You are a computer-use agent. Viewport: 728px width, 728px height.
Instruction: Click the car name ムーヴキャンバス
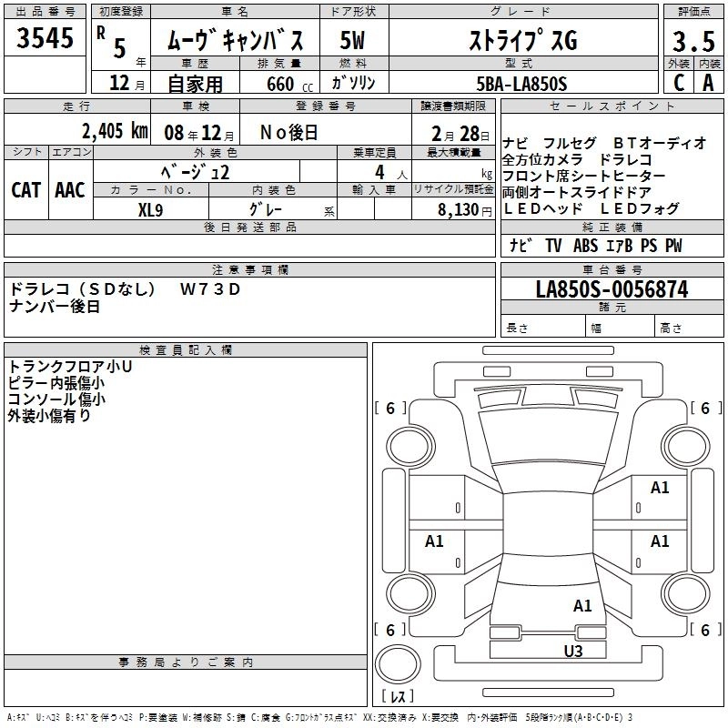pos(235,40)
